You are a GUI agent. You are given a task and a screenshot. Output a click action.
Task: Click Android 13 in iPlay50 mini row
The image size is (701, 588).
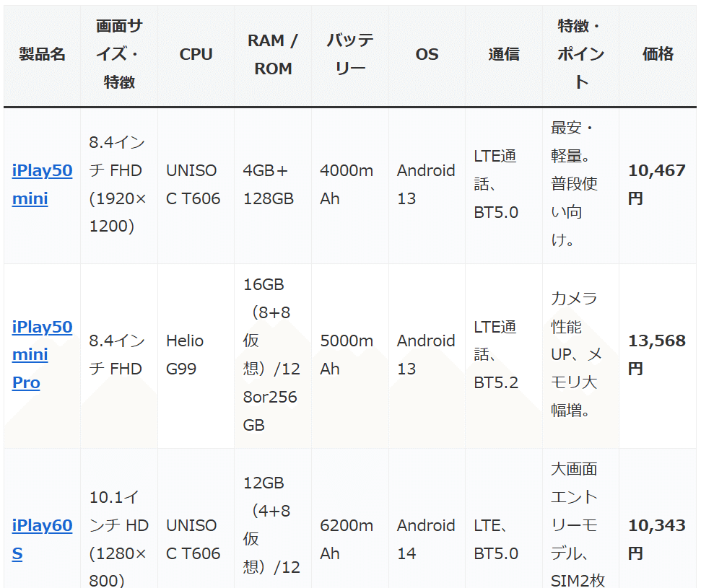[x=426, y=185]
